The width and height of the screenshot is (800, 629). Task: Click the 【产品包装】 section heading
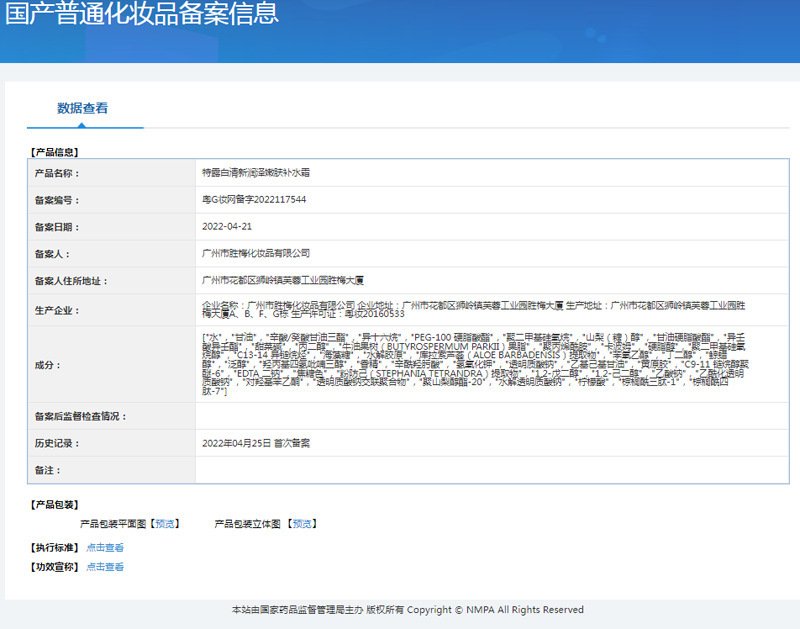coord(56,505)
